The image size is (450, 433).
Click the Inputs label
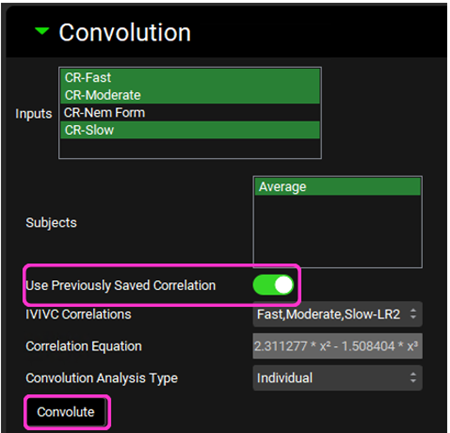coord(34,114)
